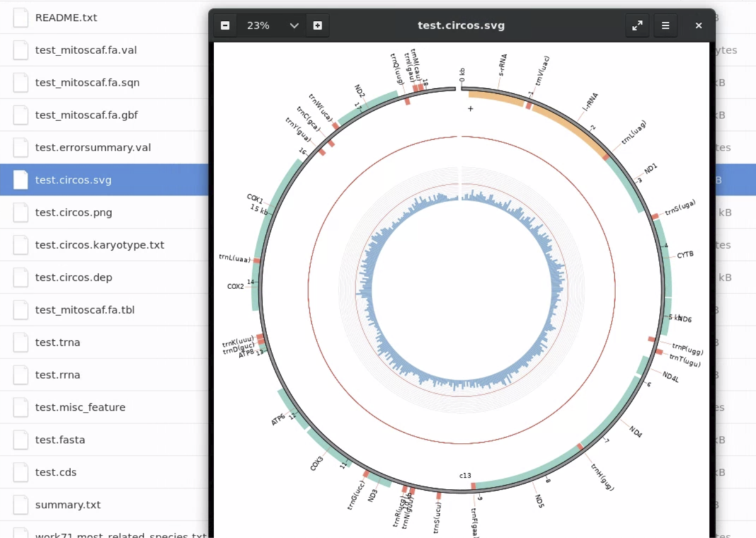Click the s-rRNA label in the plot
756x538 pixels.
[x=502, y=64]
